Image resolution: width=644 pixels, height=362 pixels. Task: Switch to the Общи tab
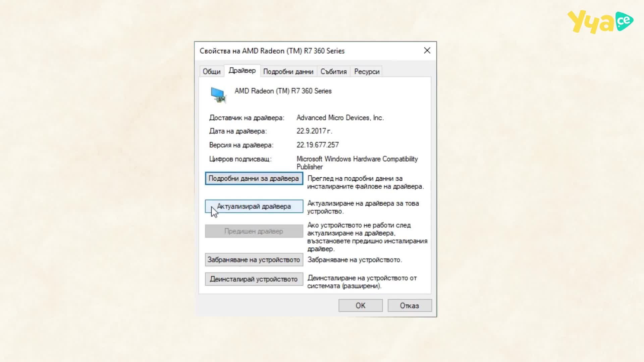click(212, 71)
